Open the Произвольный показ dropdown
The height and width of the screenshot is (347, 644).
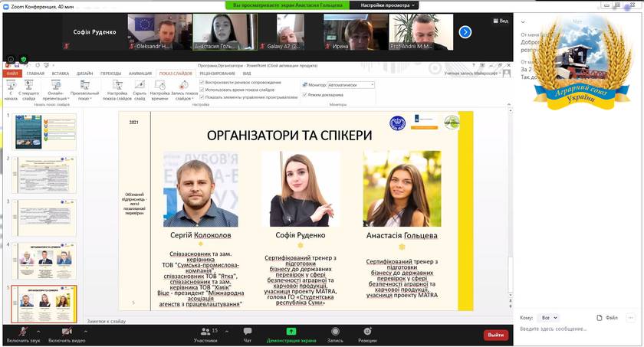pos(84,90)
